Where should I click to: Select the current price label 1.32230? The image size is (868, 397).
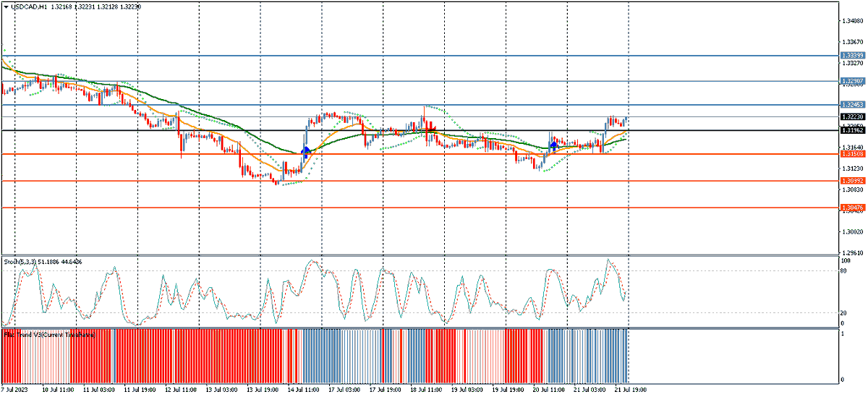(853, 116)
